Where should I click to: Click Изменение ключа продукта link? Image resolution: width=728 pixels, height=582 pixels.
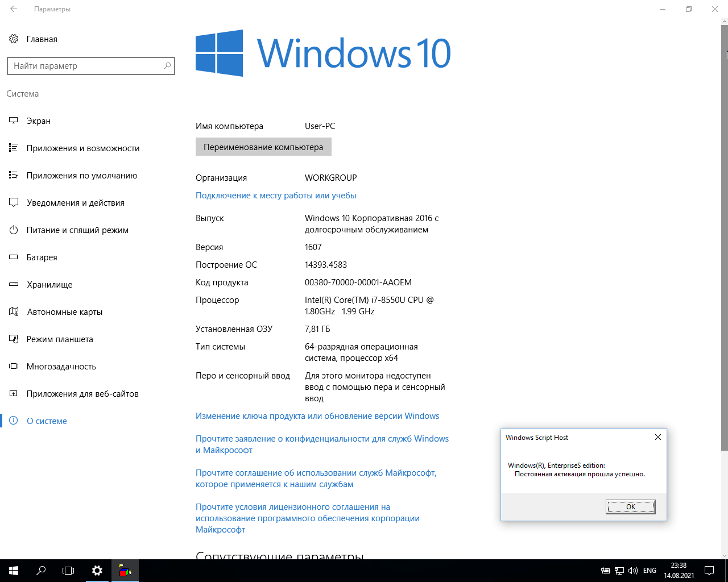[317, 416]
